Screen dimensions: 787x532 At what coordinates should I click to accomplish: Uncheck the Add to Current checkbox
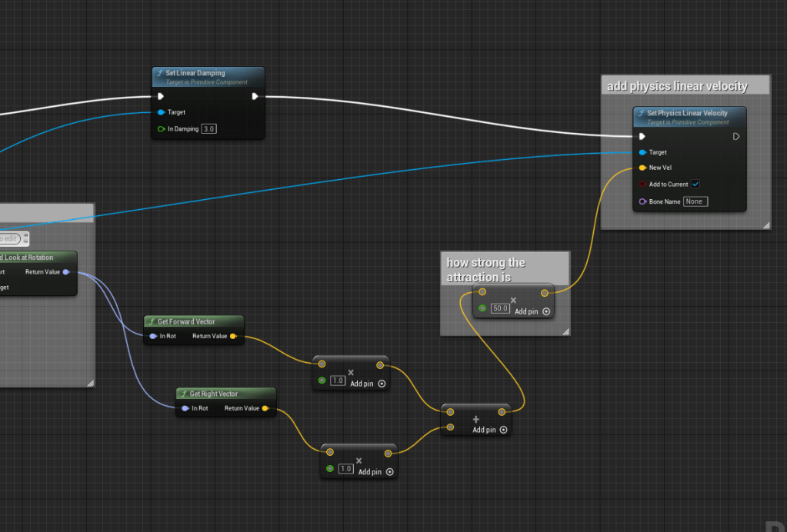pos(695,185)
